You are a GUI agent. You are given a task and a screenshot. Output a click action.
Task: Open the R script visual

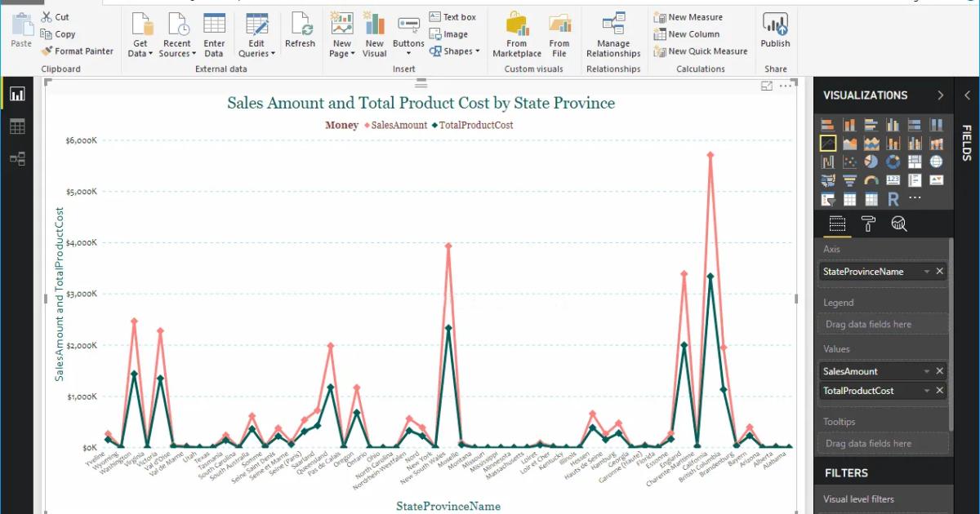click(895, 199)
